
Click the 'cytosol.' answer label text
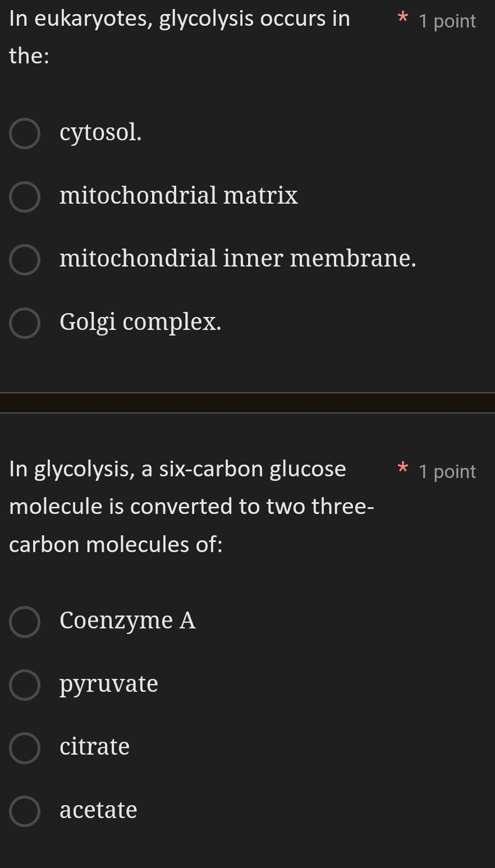pos(100,133)
